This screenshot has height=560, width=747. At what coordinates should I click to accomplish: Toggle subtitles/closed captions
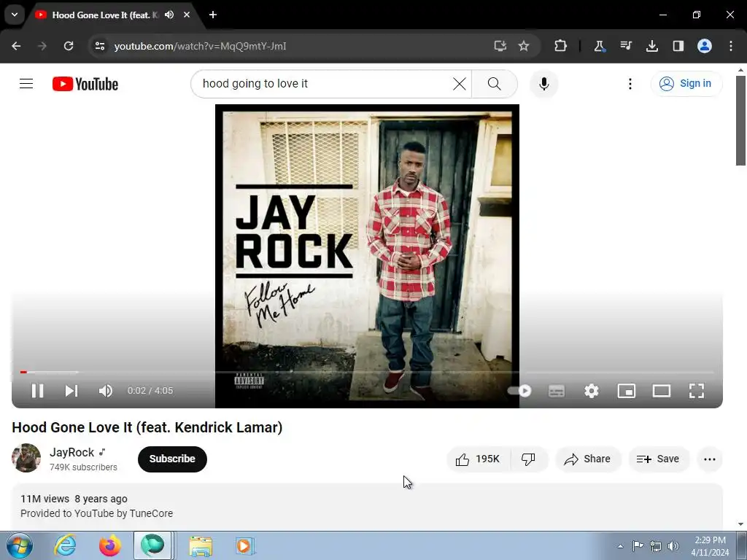pyautogui.click(x=557, y=391)
